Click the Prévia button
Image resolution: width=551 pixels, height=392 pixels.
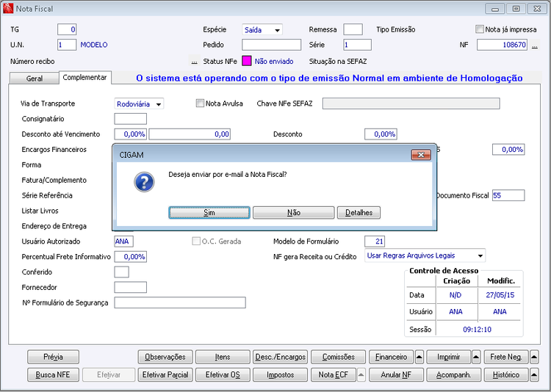(53, 357)
